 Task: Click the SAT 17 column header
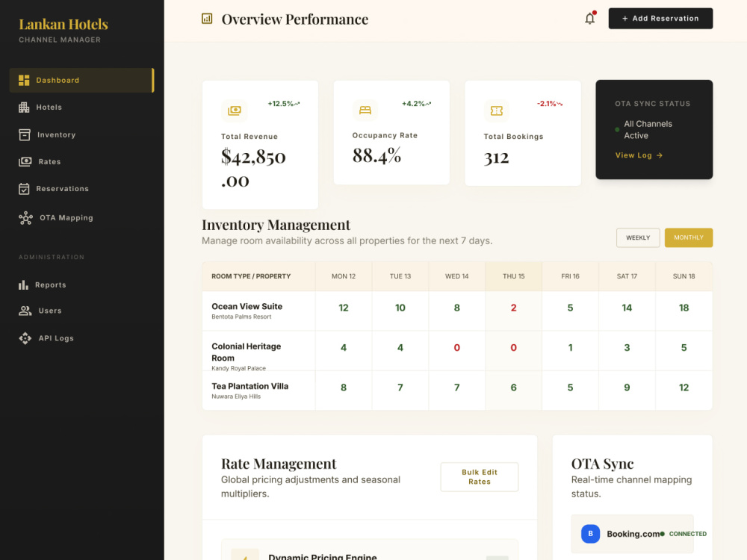(x=627, y=276)
